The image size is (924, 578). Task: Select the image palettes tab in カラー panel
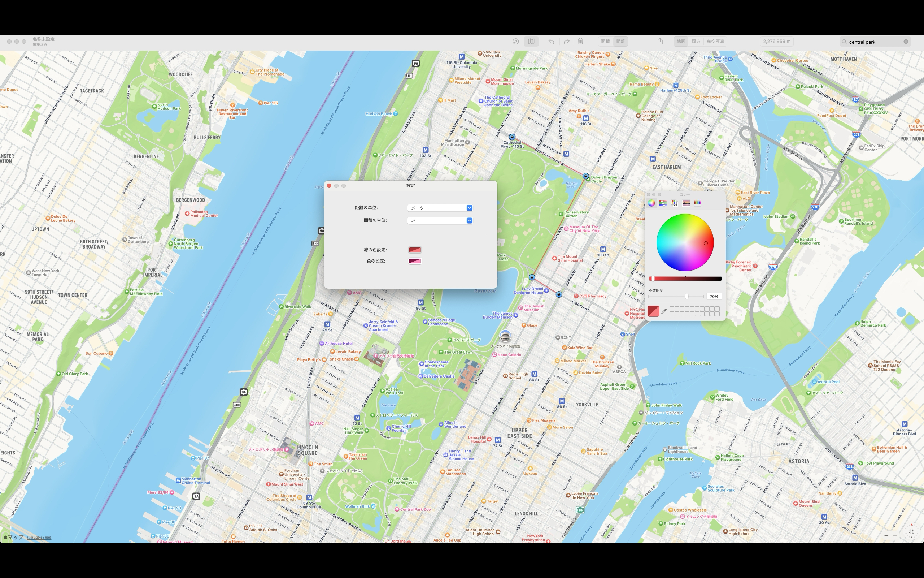tap(686, 203)
